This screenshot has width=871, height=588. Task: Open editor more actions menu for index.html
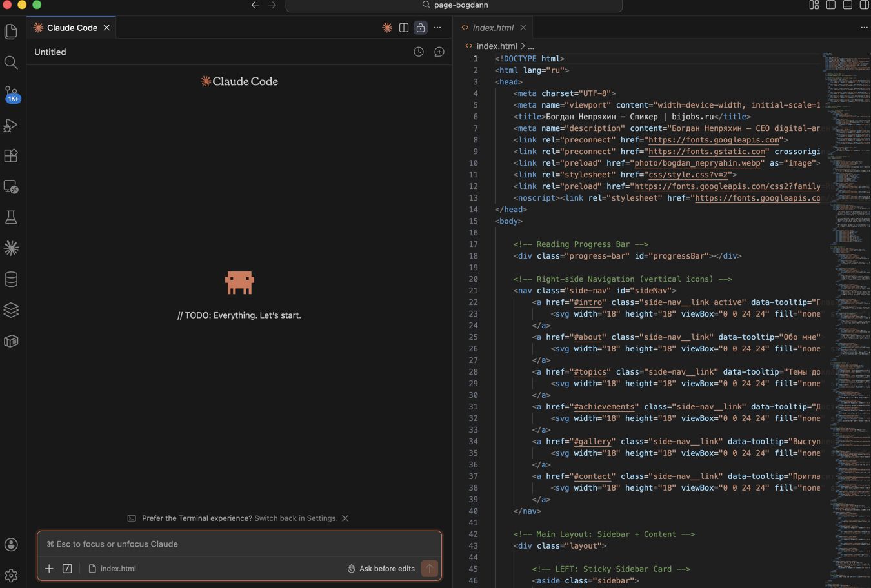(864, 28)
